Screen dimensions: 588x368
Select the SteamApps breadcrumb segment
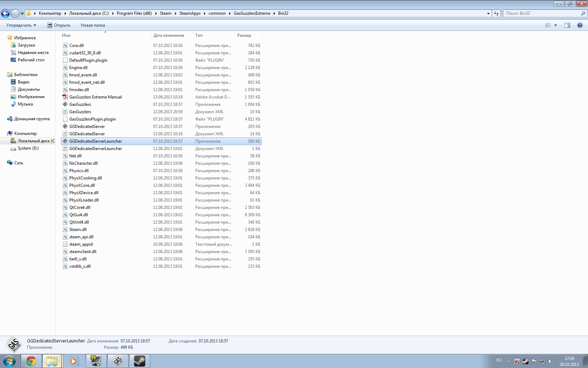pos(190,13)
